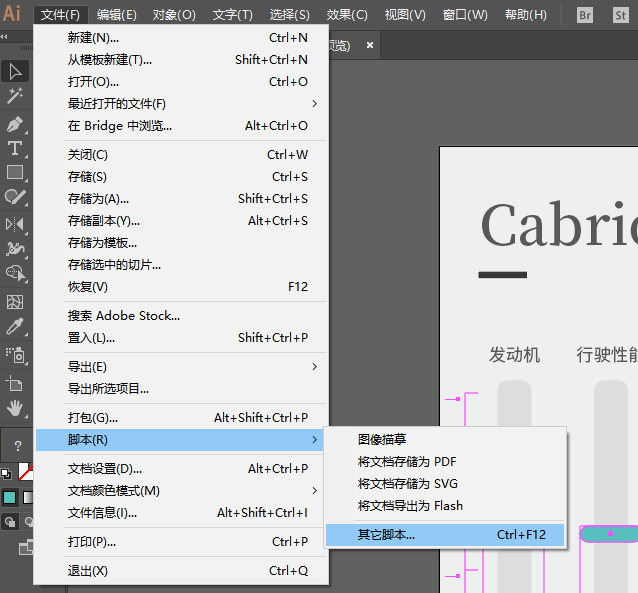Choose 打包(G)... menu item

(181, 418)
